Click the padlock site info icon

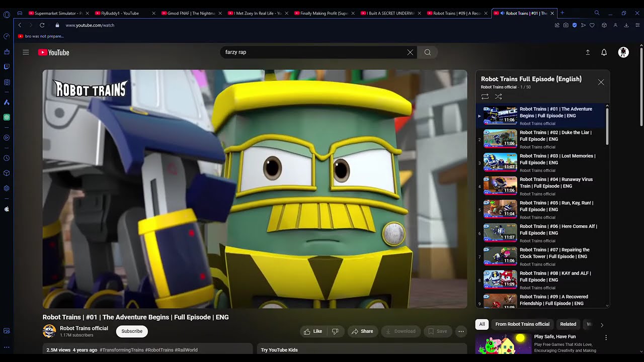(57, 25)
